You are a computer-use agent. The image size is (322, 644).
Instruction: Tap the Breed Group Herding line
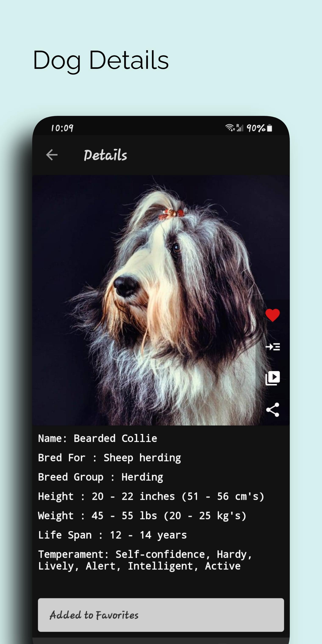click(x=100, y=477)
